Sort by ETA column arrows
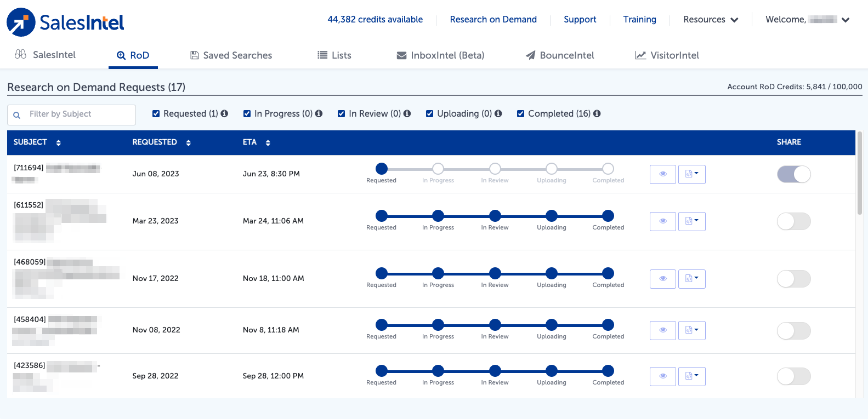This screenshot has height=419, width=868. [268, 142]
